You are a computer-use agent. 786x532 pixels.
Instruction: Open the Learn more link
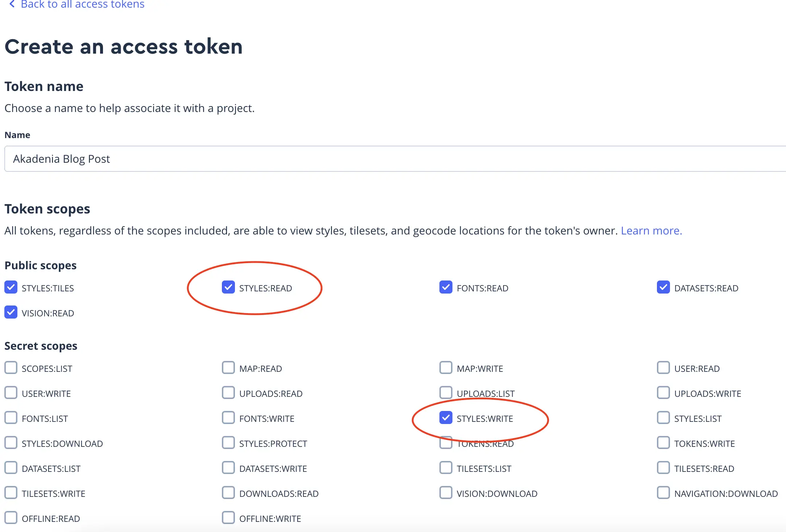pyautogui.click(x=651, y=230)
